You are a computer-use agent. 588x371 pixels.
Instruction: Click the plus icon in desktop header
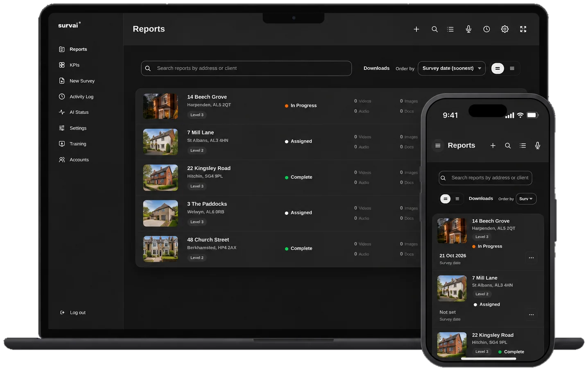click(416, 29)
